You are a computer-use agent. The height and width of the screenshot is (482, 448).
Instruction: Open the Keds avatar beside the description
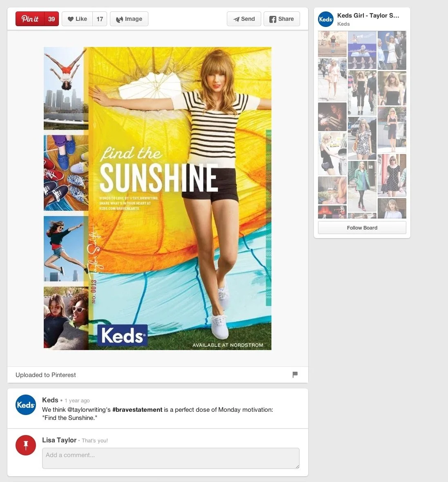coord(25,404)
